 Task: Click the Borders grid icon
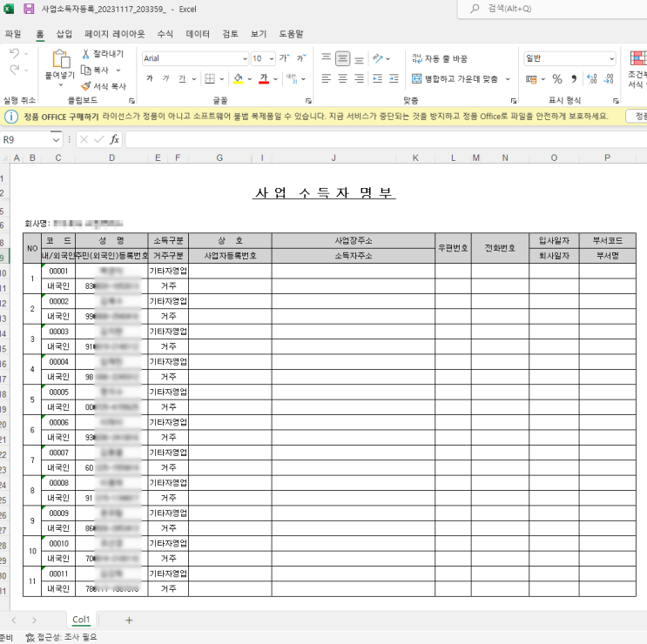[210, 78]
